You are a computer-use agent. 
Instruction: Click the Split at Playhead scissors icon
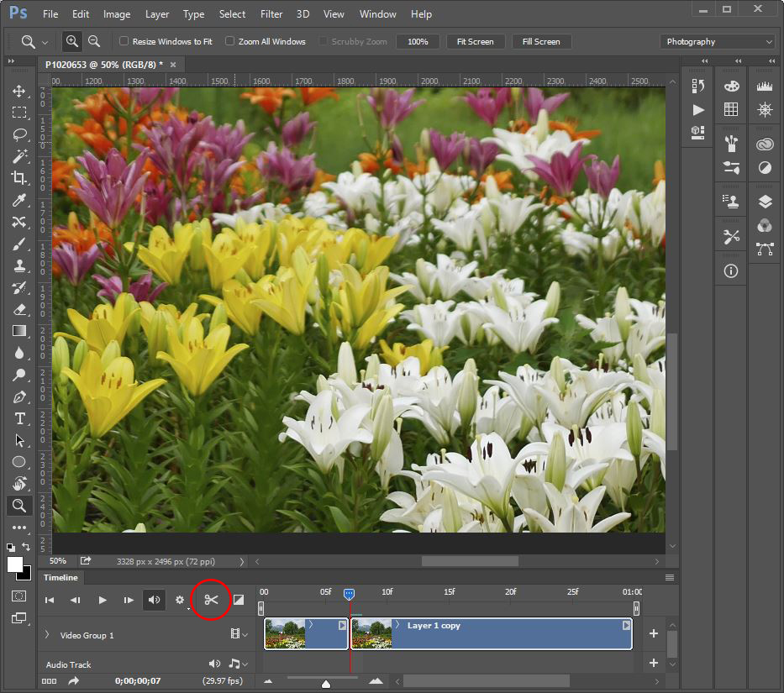coord(211,600)
